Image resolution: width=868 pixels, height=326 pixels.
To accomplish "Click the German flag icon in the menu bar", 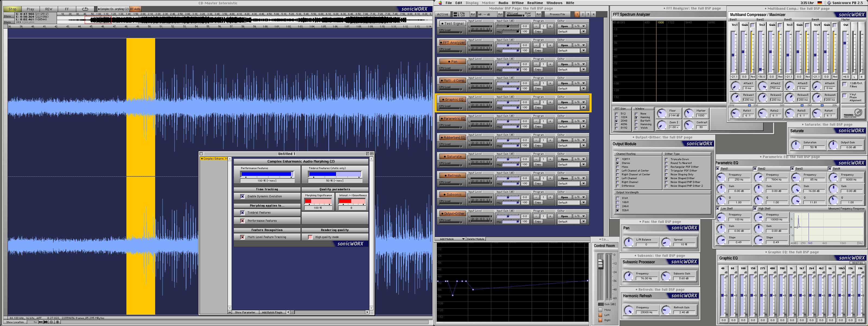I will 819,3.
